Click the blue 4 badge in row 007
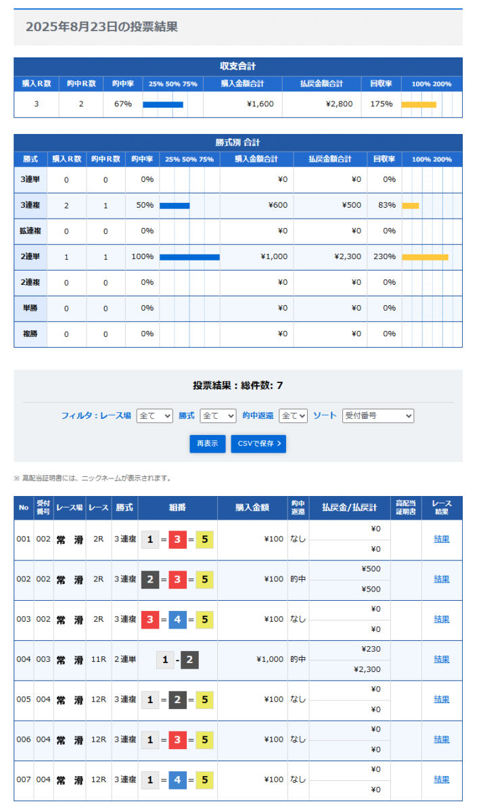The image size is (504, 812). click(x=177, y=780)
